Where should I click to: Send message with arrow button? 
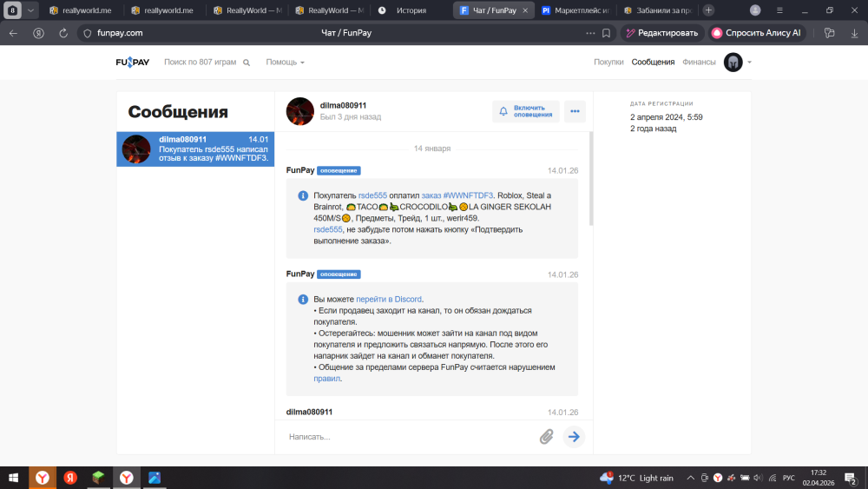[x=574, y=437]
